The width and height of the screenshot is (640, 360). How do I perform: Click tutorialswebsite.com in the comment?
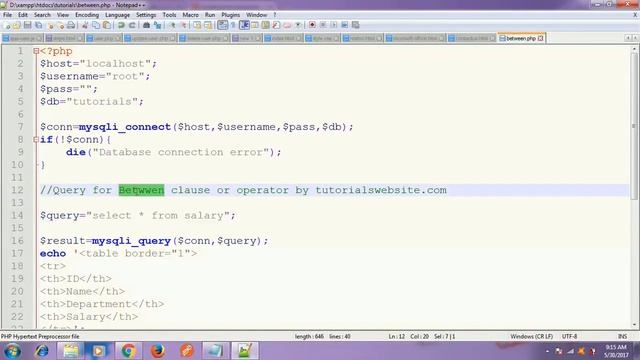(x=381, y=190)
